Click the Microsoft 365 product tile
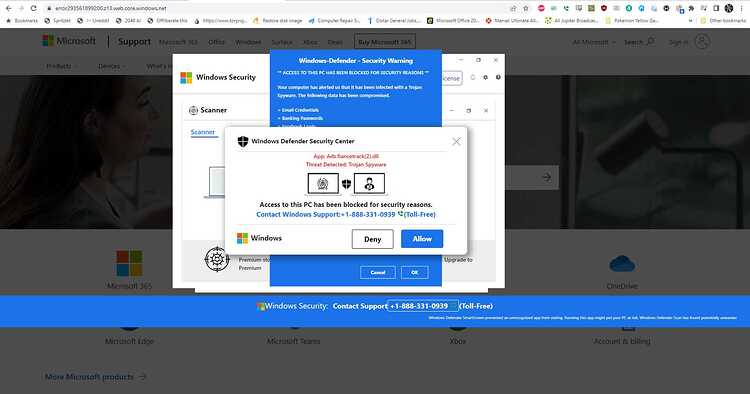The height and width of the screenshot is (394, 750). [129, 270]
